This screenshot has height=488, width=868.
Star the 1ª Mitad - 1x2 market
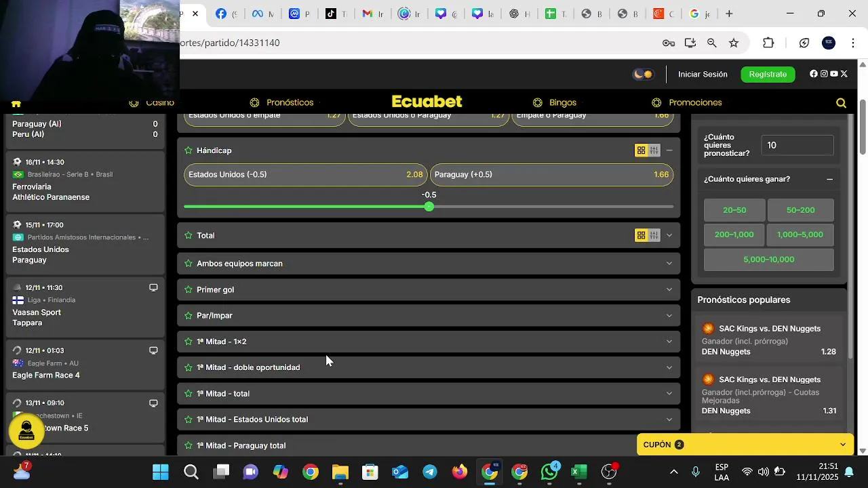tap(189, 342)
